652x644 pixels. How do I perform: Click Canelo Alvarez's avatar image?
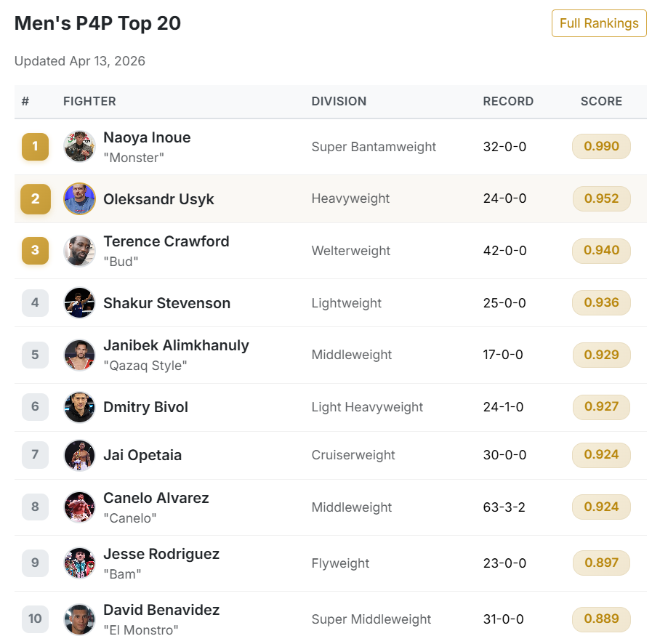click(x=79, y=507)
